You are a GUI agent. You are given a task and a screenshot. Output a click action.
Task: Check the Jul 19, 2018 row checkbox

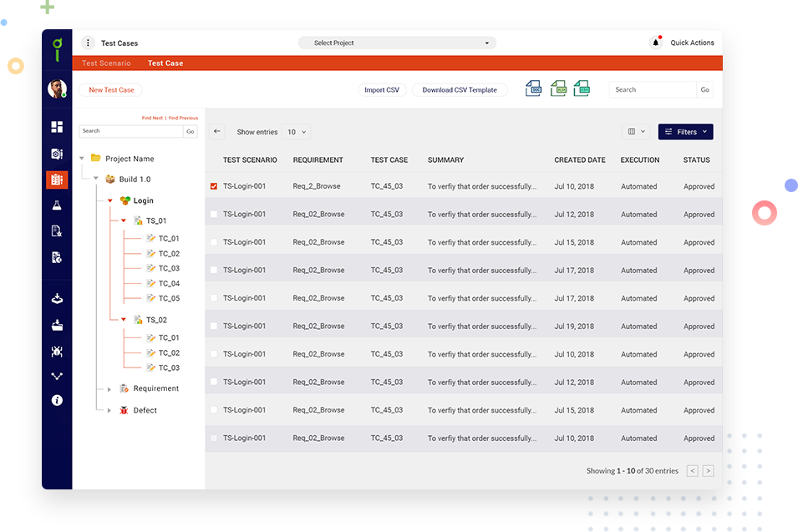point(214,326)
